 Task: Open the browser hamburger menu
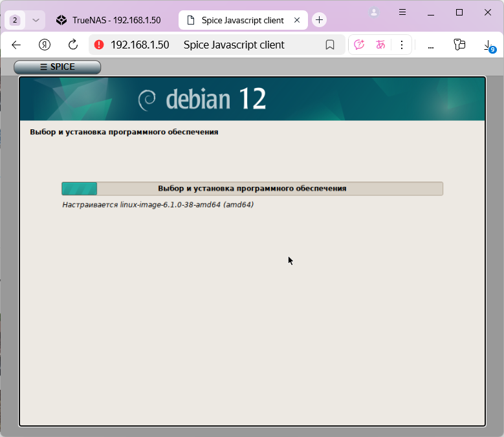402,12
